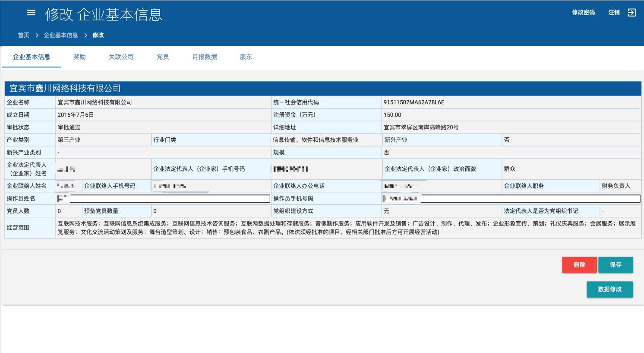Viewport: 644px width, 353px height.
Task: Select the 企业基本信息 tab
Action: coord(32,57)
